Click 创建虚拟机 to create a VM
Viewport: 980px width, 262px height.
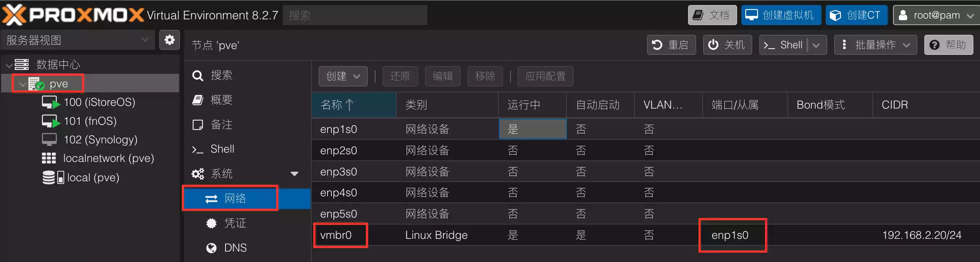[x=781, y=15]
